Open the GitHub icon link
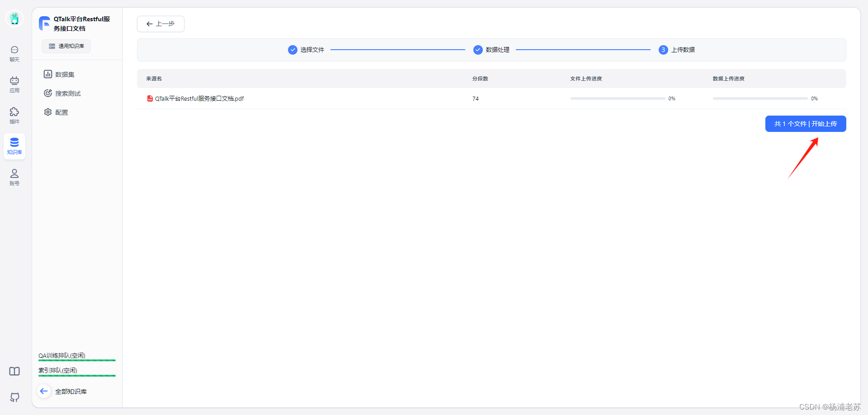 pos(14,397)
